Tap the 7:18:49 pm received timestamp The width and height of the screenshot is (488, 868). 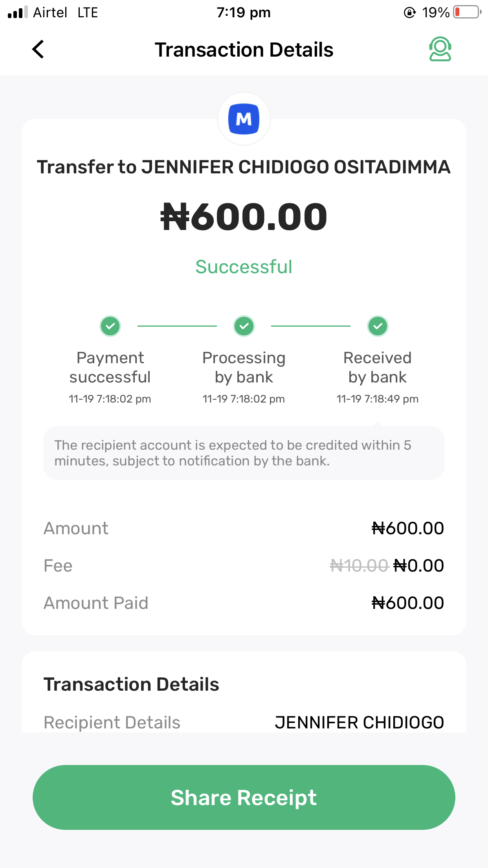coord(378,399)
